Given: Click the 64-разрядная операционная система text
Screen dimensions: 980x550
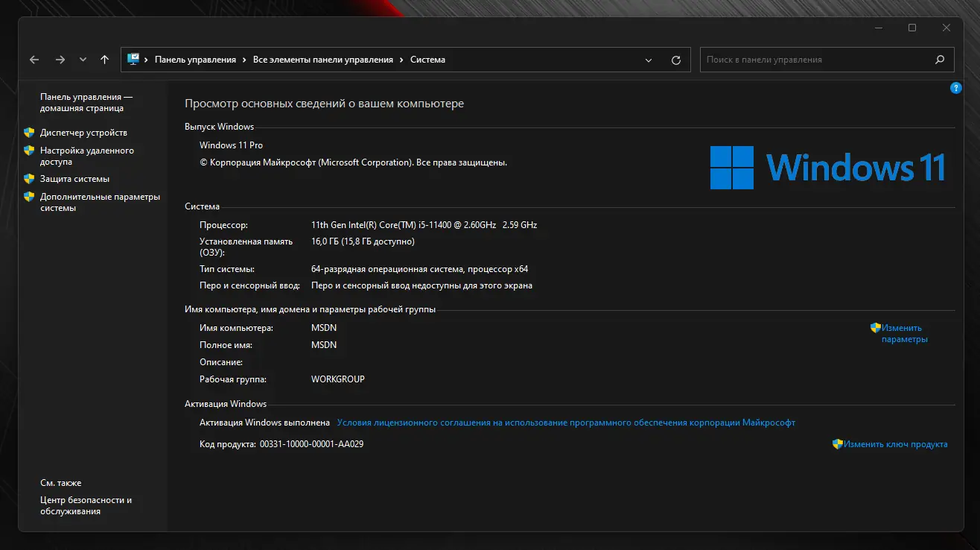Looking at the screenshot, I should (419, 269).
